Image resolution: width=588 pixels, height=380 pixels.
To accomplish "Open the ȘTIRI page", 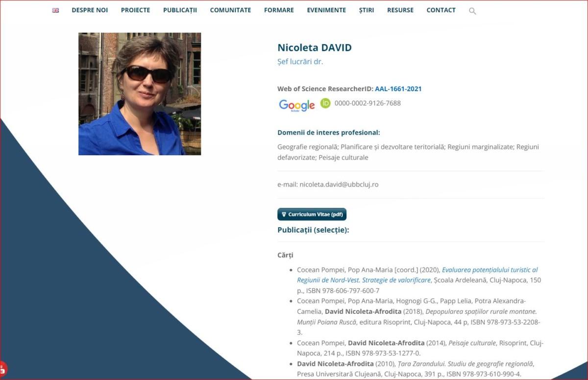I will point(366,10).
